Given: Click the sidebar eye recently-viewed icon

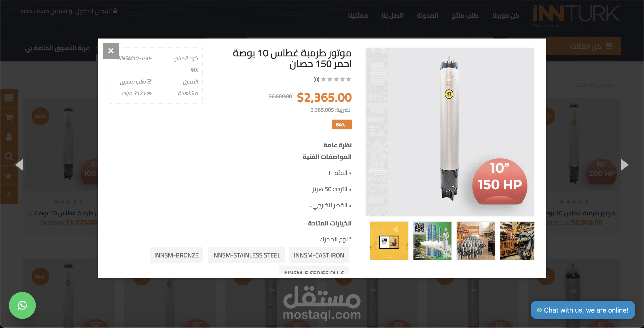Looking at the screenshot, I should [9, 175].
